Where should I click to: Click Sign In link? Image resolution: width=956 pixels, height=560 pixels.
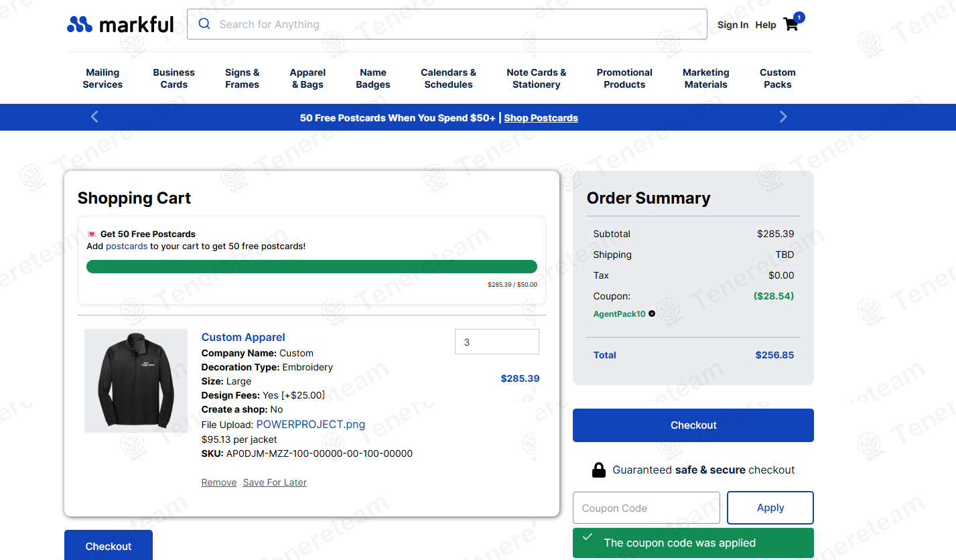pos(733,25)
